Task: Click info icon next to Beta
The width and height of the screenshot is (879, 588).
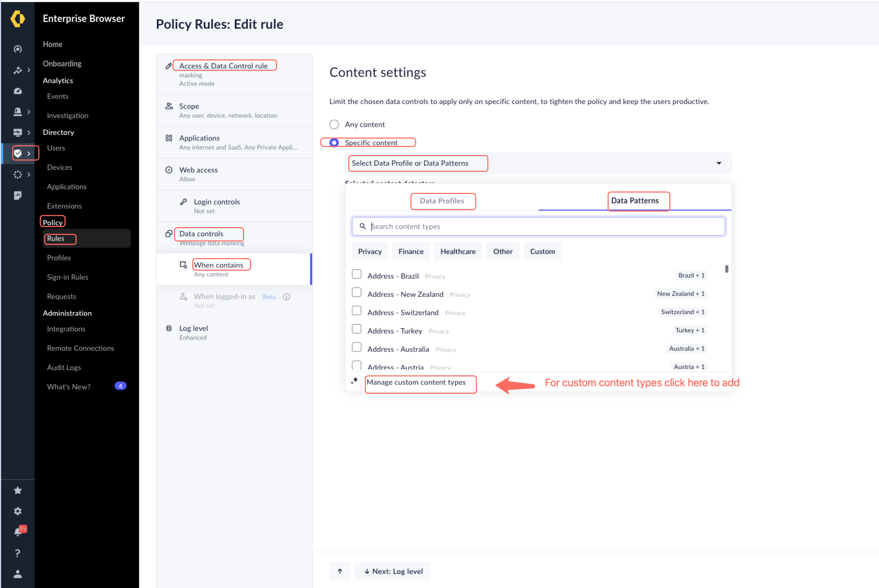Action: (x=287, y=297)
